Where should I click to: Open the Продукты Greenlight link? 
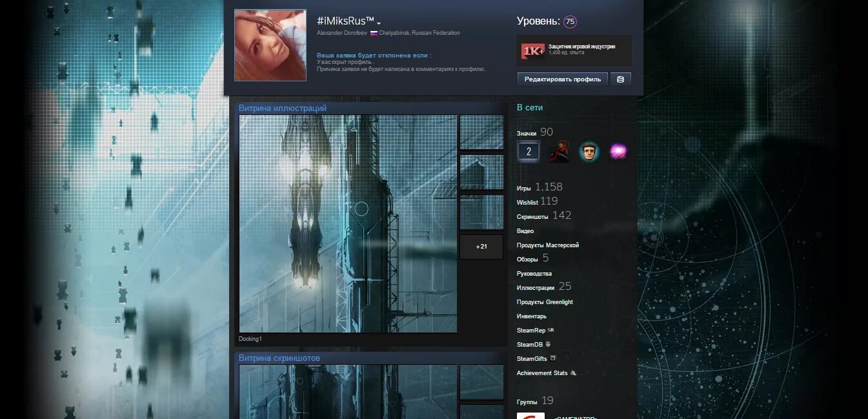(x=545, y=301)
